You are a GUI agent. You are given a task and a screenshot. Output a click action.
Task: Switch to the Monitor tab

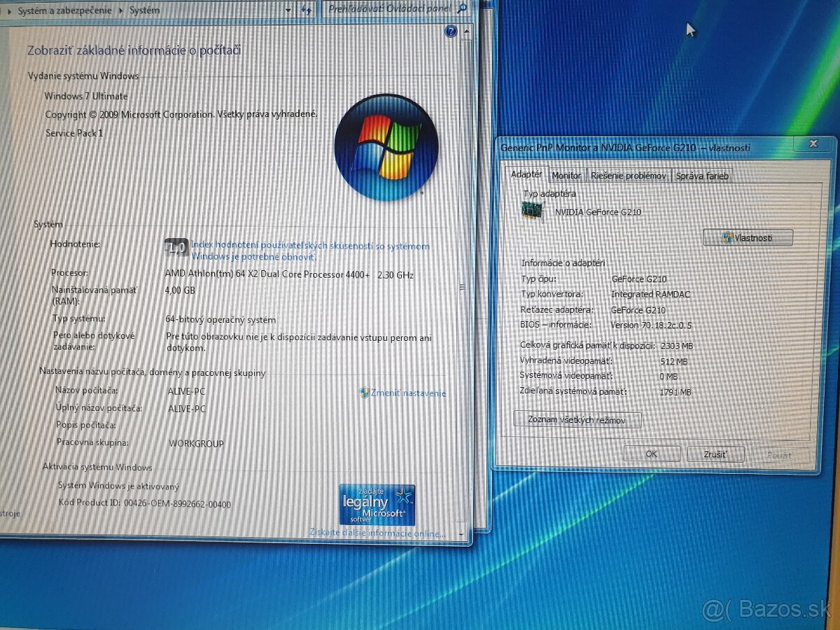[567, 176]
